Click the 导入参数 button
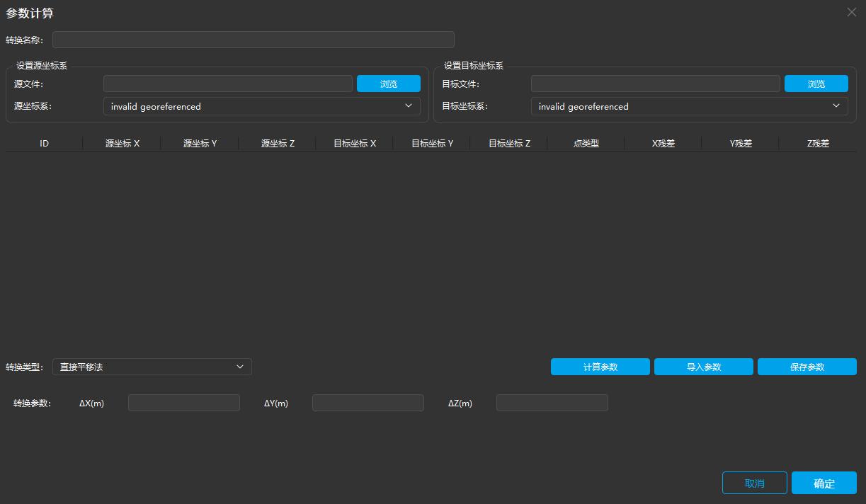 [x=704, y=367]
